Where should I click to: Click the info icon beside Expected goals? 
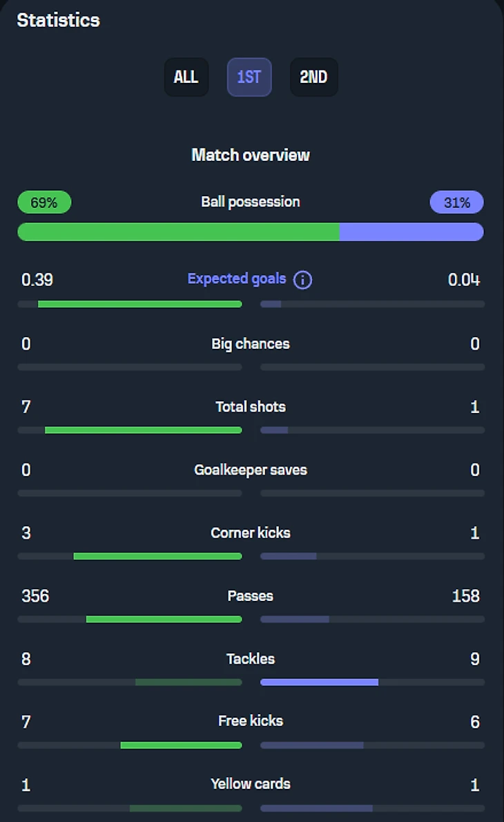pos(302,280)
